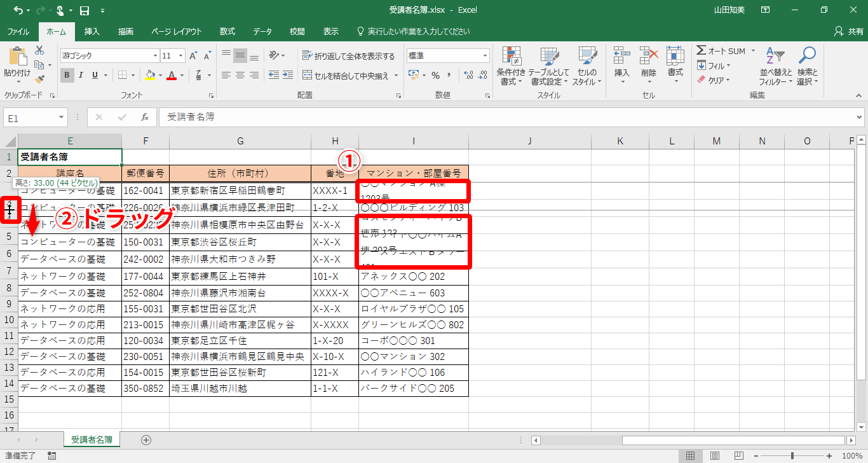Switch to the ページ レイアウト tab
The width and height of the screenshot is (868, 463).
point(177,31)
